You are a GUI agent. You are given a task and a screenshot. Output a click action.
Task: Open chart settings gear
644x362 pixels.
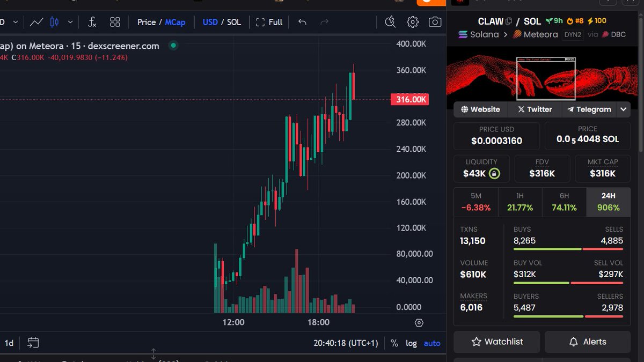point(412,22)
